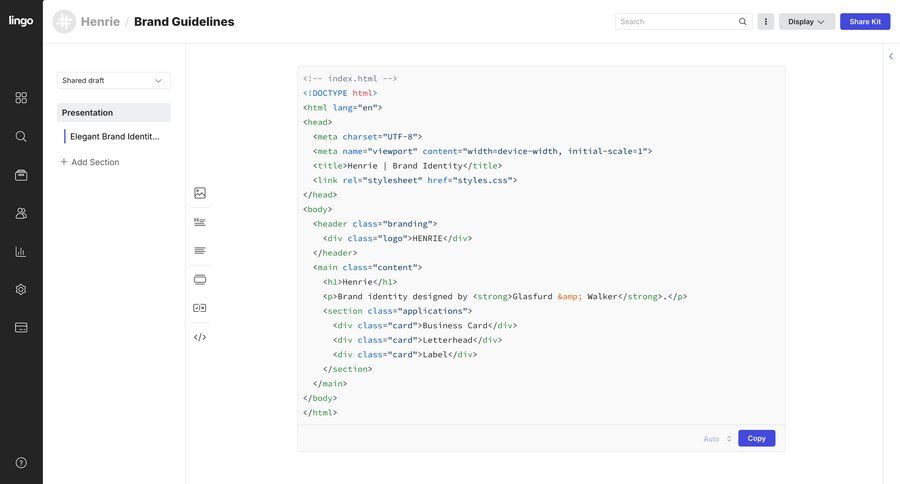
Task: Click the HENRIE logo div line
Action: click(397, 238)
